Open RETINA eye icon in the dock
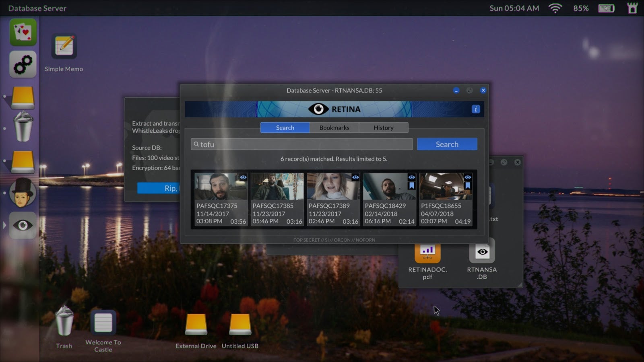 pyautogui.click(x=23, y=225)
